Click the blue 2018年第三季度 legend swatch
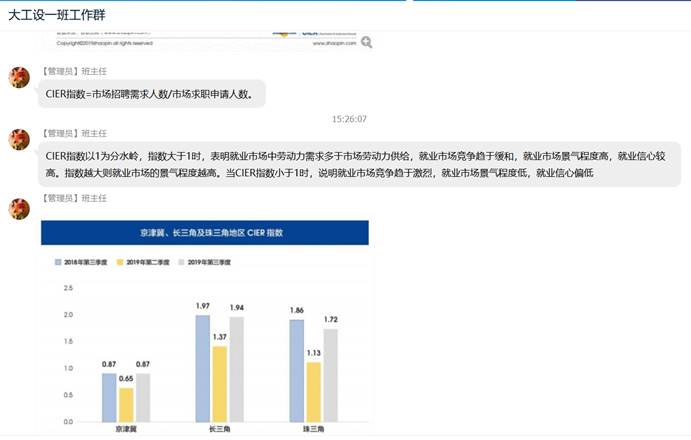 pos(58,262)
